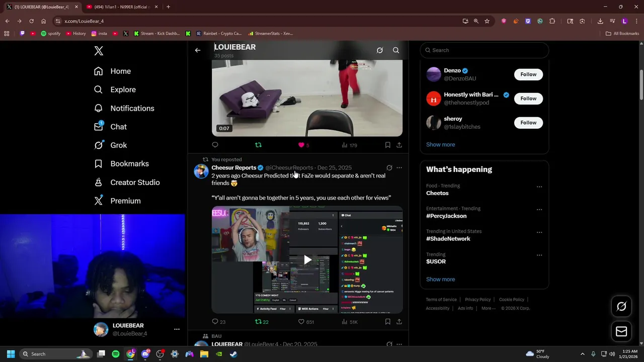Open Creator Studio

(127, 183)
